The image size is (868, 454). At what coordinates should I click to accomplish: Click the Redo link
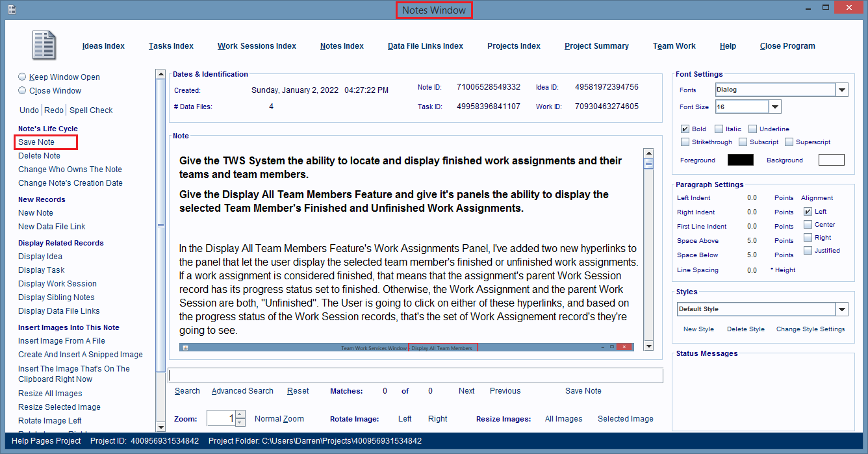(x=54, y=110)
